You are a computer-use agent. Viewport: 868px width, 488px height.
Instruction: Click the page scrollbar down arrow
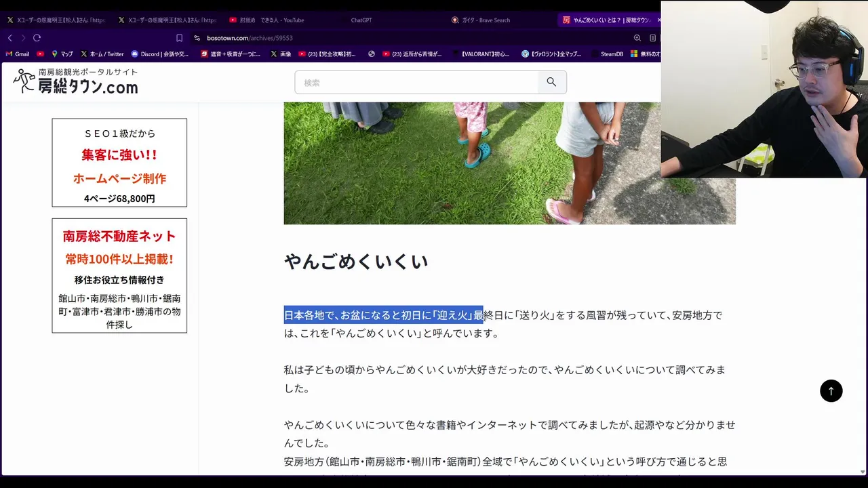[x=863, y=472]
